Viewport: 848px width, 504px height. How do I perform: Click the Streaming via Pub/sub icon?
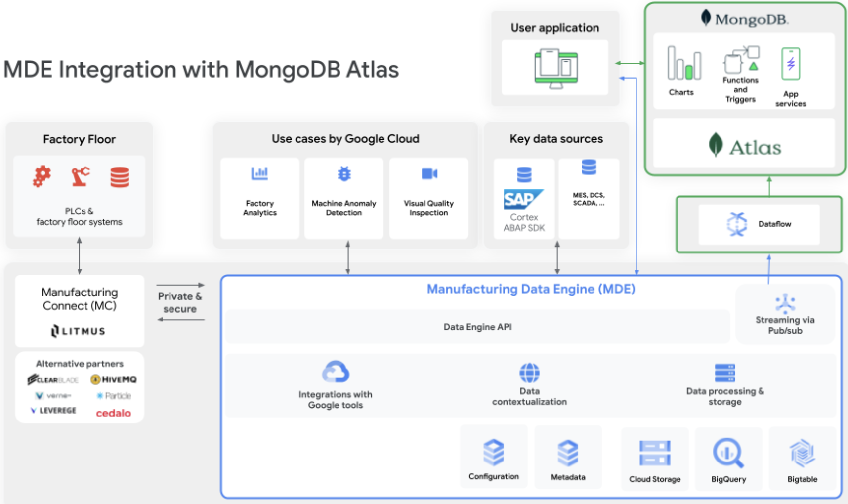[x=785, y=302]
